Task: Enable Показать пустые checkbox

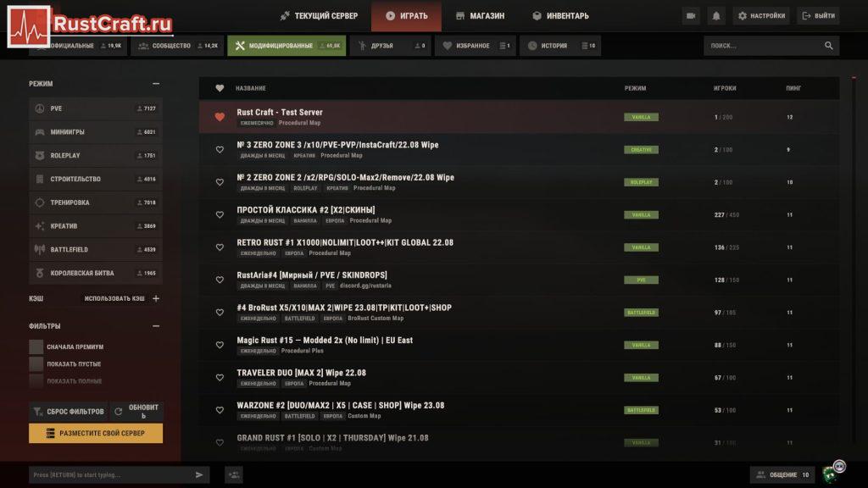Action: [36, 364]
